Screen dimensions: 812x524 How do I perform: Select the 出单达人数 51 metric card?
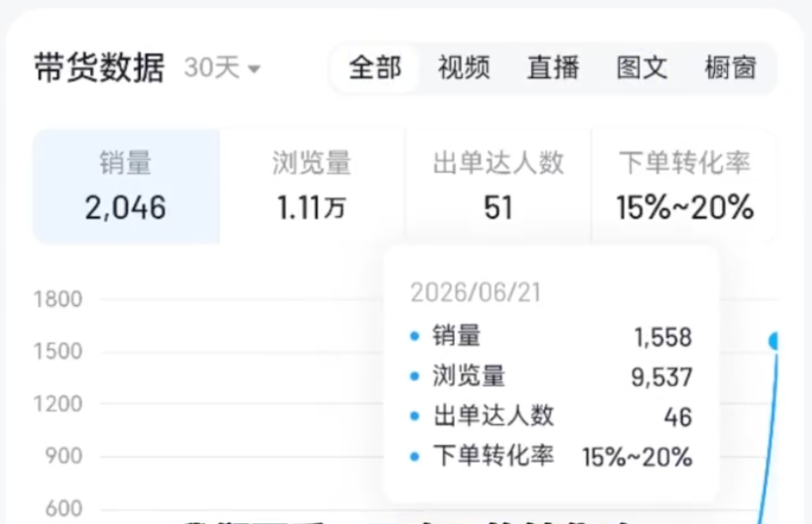click(x=498, y=186)
